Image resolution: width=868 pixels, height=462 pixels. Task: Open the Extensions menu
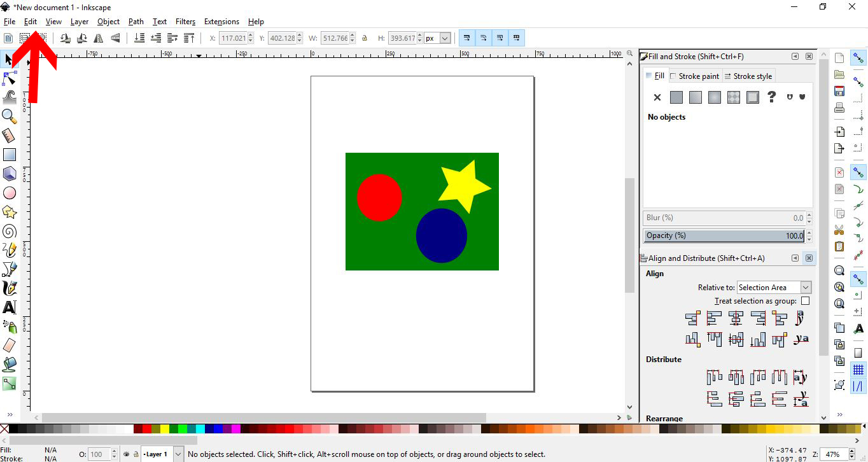pos(221,22)
